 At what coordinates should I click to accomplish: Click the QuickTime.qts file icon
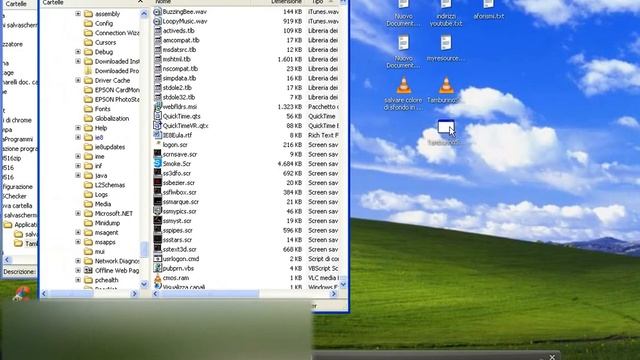pos(158,116)
